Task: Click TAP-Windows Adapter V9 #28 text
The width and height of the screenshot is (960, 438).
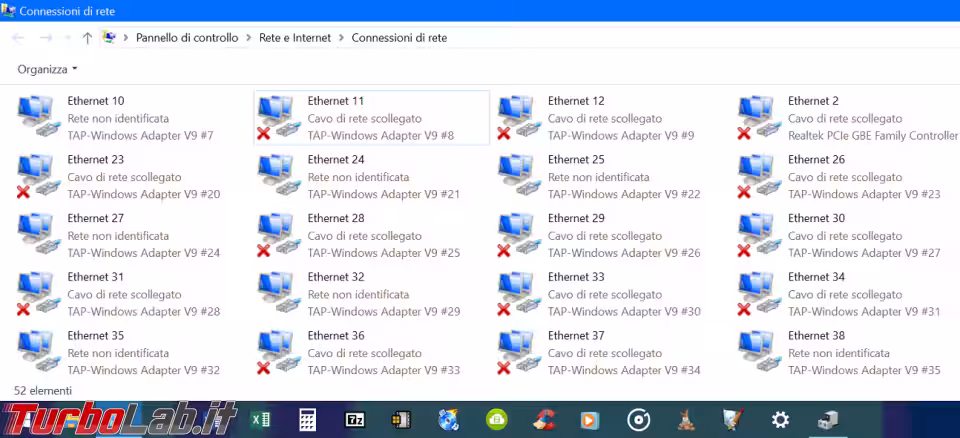Action: (144, 312)
